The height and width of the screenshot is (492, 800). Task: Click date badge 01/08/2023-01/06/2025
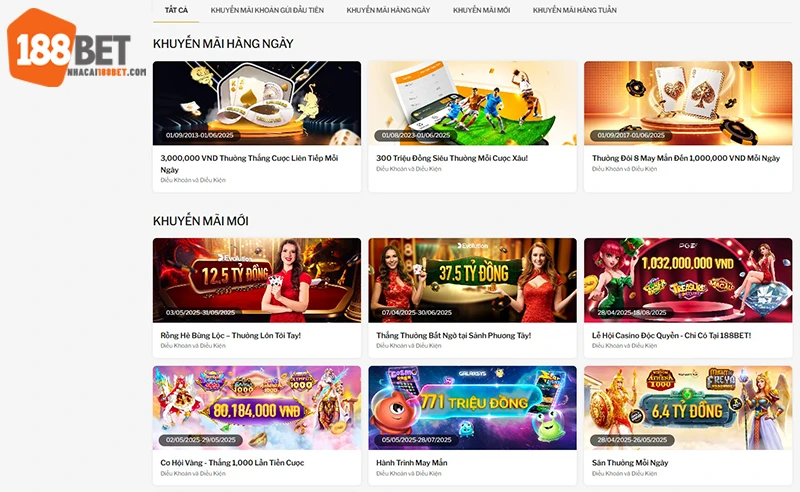(x=416, y=135)
